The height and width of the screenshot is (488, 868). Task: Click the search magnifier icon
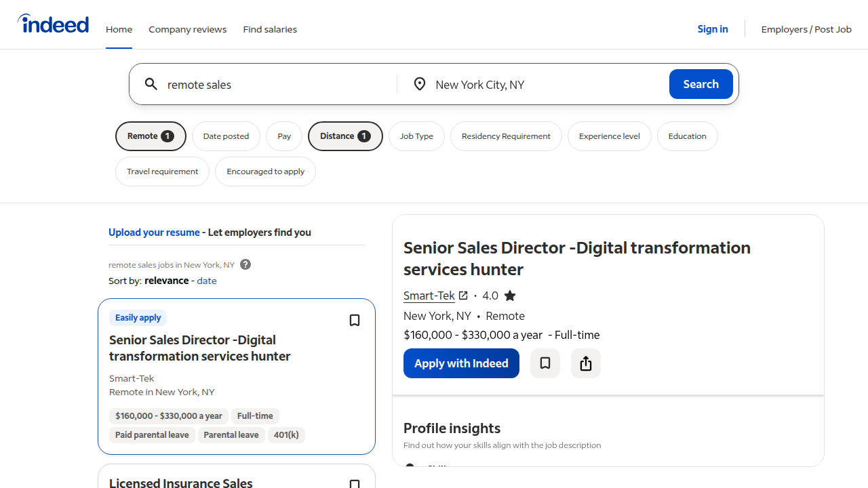[x=151, y=84]
